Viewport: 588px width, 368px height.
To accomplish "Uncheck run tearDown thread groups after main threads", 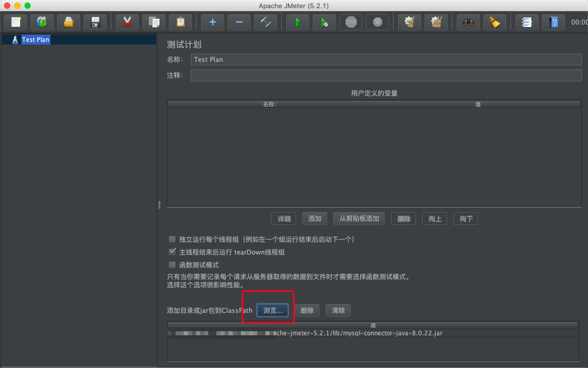I will tap(172, 252).
